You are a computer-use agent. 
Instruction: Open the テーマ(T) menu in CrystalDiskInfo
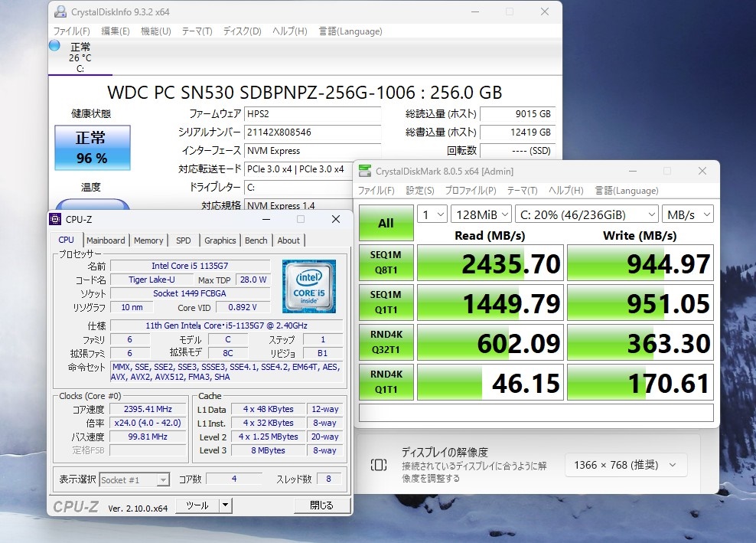(x=197, y=31)
